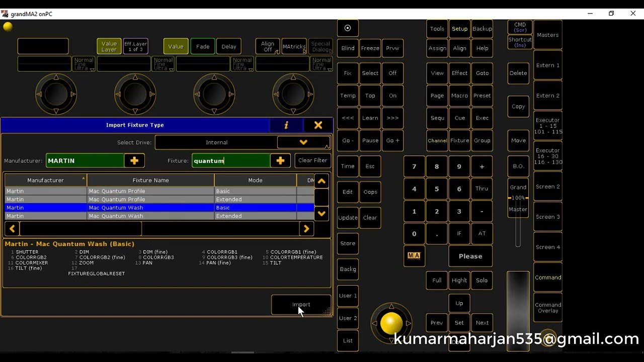Click the <<< key
This screenshot has height=362, width=644.
point(348,118)
